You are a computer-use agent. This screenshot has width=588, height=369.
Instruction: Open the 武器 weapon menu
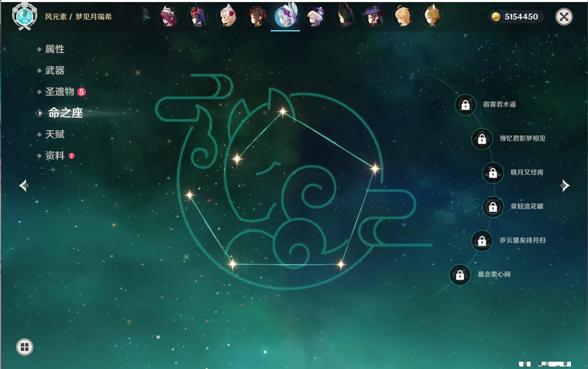[55, 71]
